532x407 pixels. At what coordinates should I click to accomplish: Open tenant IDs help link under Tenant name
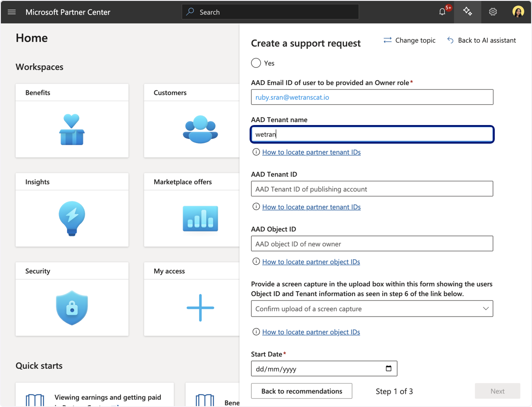click(311, 152)
